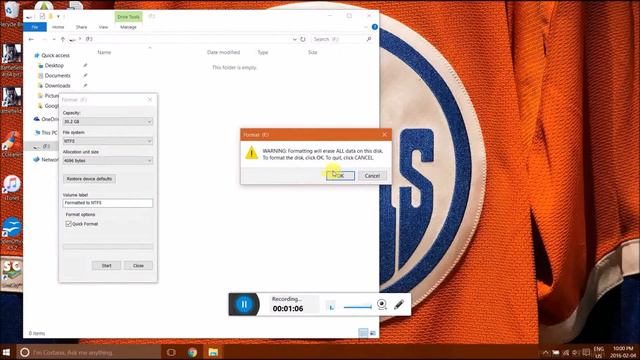Open the Windows Start menu
Viewport: 640px width, 360px height.
[7, 352]
